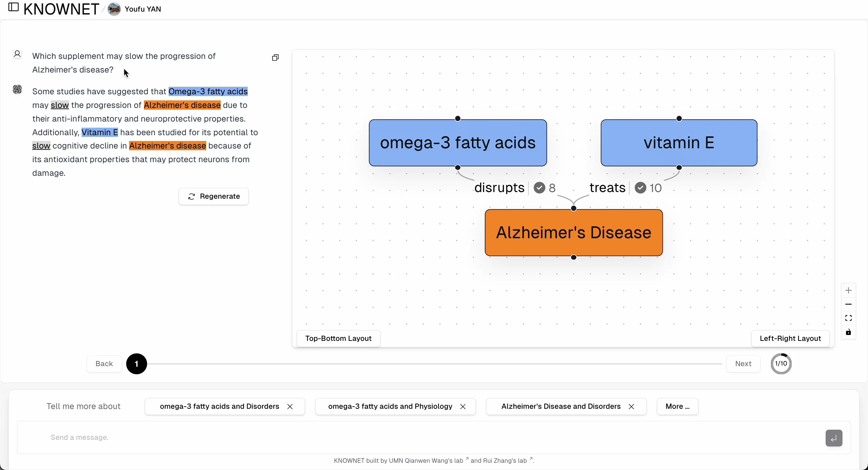
Task: Click the verified checkmark on 'treats' edge
Action: pyautogui.click(x=640, y=188)
